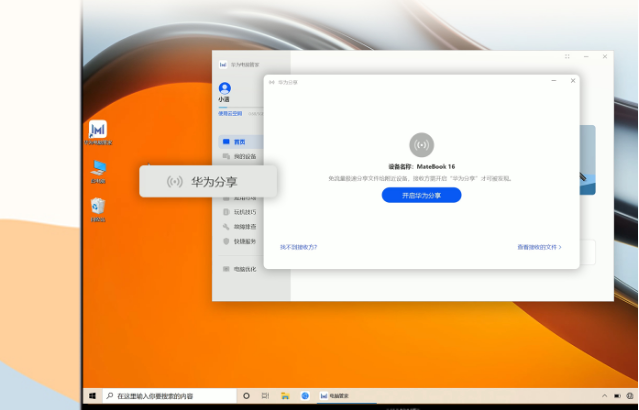Viewport: 639px width, 410px height.
Task: Select 故障排查 in the sidebar
Action: click(240, 226)
